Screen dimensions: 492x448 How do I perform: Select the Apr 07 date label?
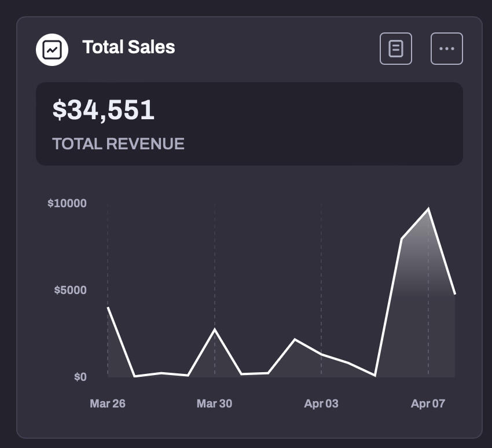click(x=428, y=403)
